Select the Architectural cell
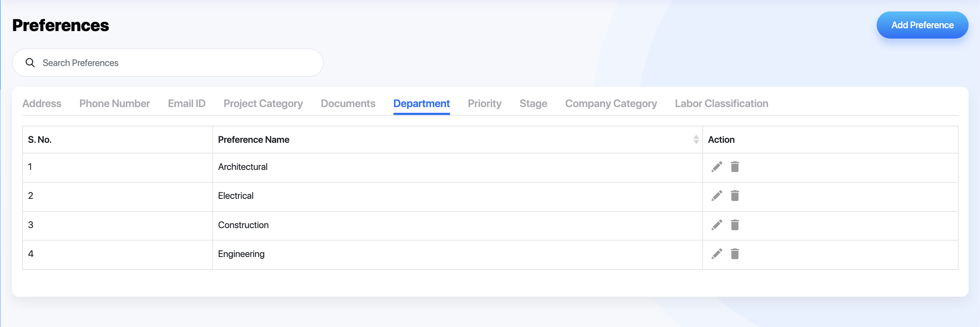 click(x=457, y=167)
